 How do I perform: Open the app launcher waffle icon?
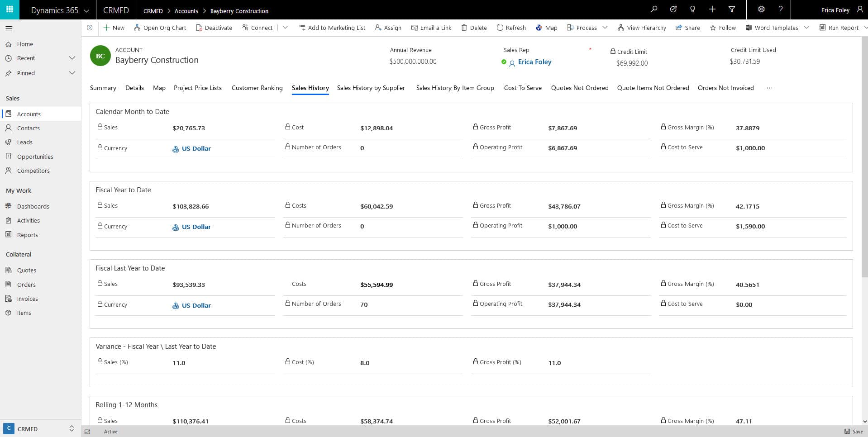coord(10,9)
